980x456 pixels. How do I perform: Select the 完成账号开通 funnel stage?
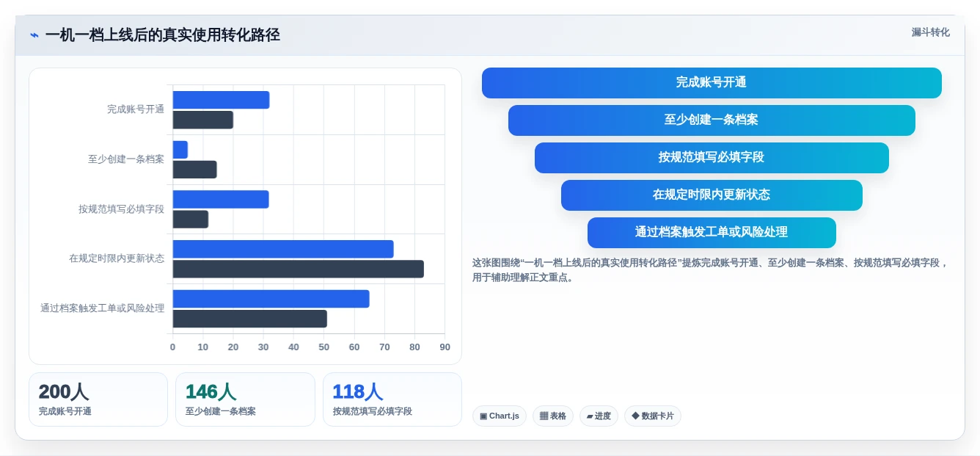[712, 83]
